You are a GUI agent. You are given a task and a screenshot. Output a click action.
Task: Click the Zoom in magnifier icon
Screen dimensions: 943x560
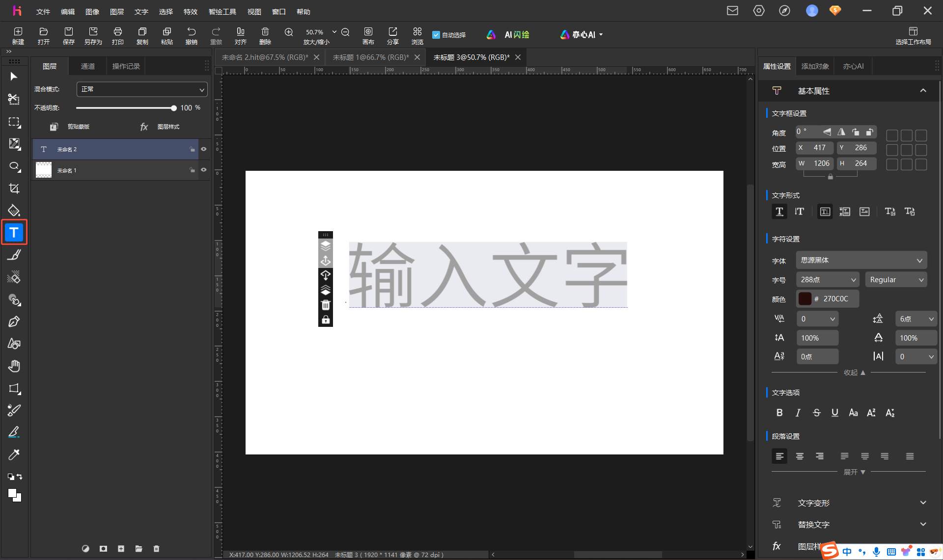pos(289,32)
